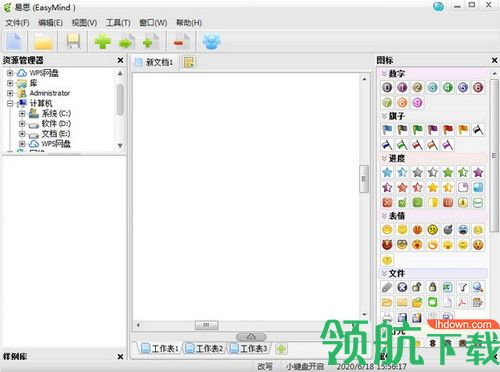Insert the red flag icon
The image size is (500, 372).
[x=448, y=130]
